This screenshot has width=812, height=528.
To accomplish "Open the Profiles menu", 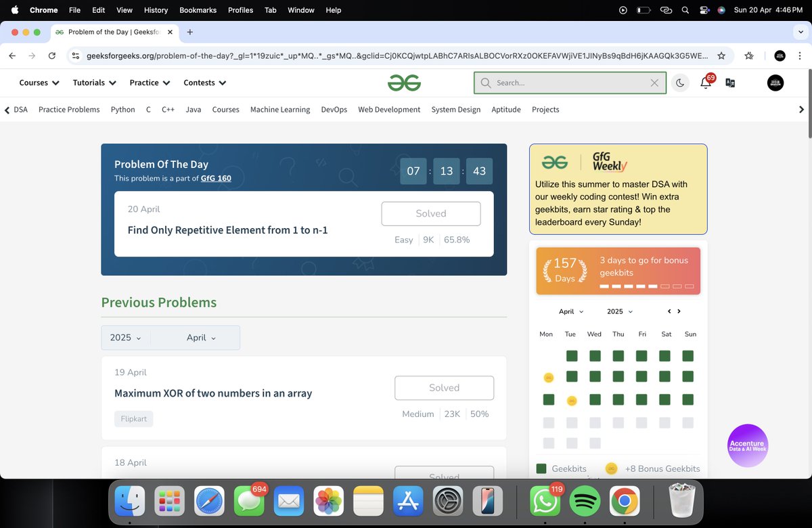I will click(x=240, y=10).
